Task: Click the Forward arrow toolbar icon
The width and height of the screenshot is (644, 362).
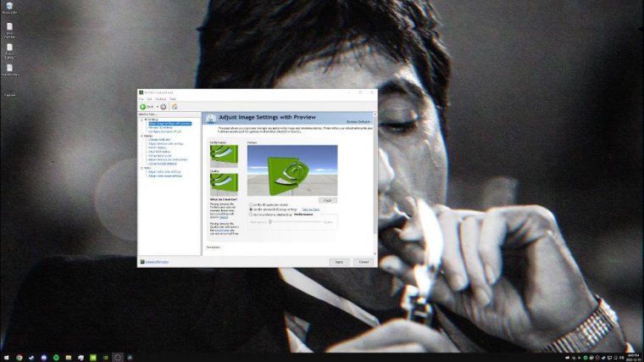Action: [x=164, y=106]
